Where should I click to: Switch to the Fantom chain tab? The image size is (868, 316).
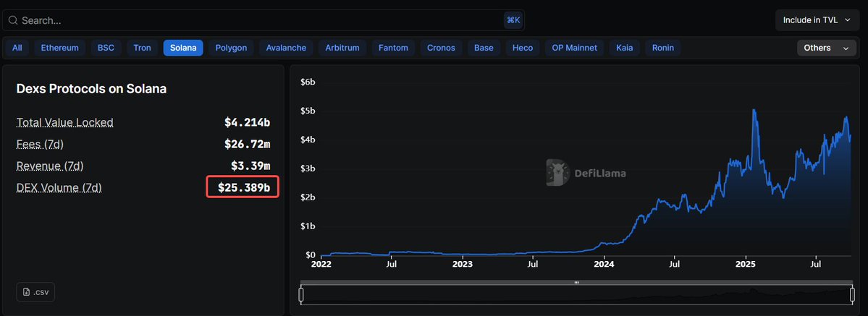click(x=393, y=48)
